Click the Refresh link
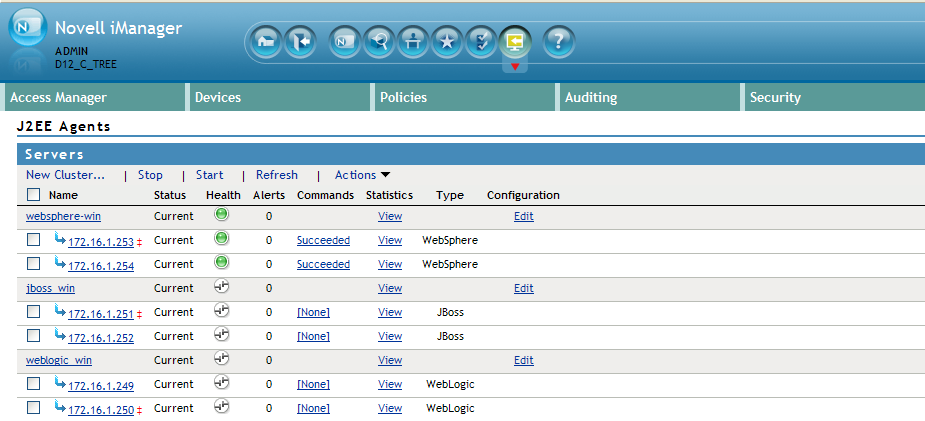The height and width of the screenshot is (421, 925). click(277, 175)
